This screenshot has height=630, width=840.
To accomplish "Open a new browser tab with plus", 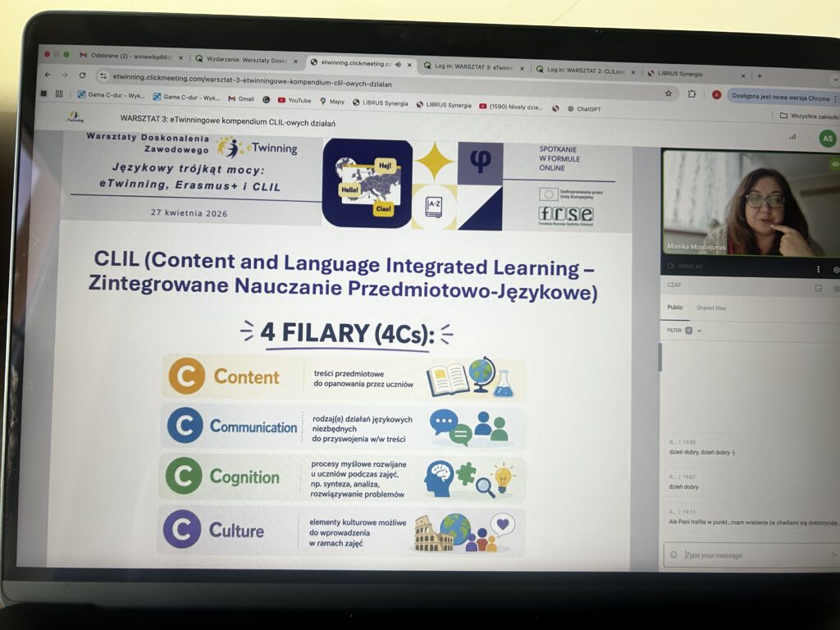I will [x=759, y=76].
